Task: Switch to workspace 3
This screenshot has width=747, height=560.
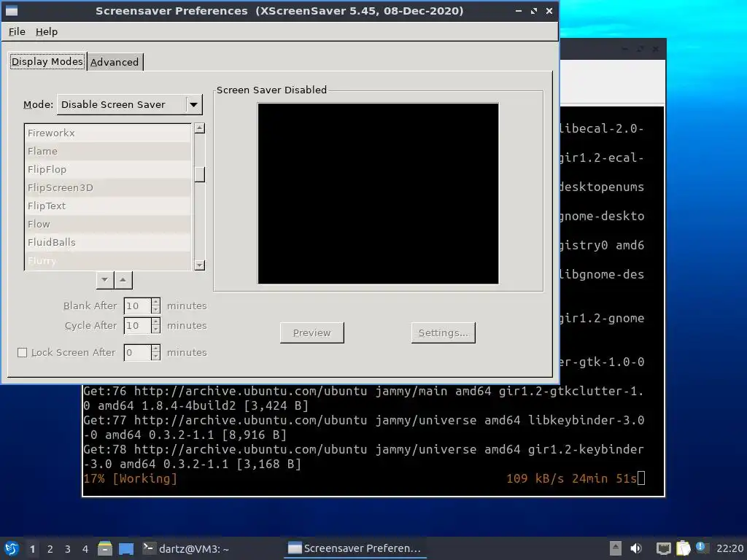Action: tap(68, 549)
